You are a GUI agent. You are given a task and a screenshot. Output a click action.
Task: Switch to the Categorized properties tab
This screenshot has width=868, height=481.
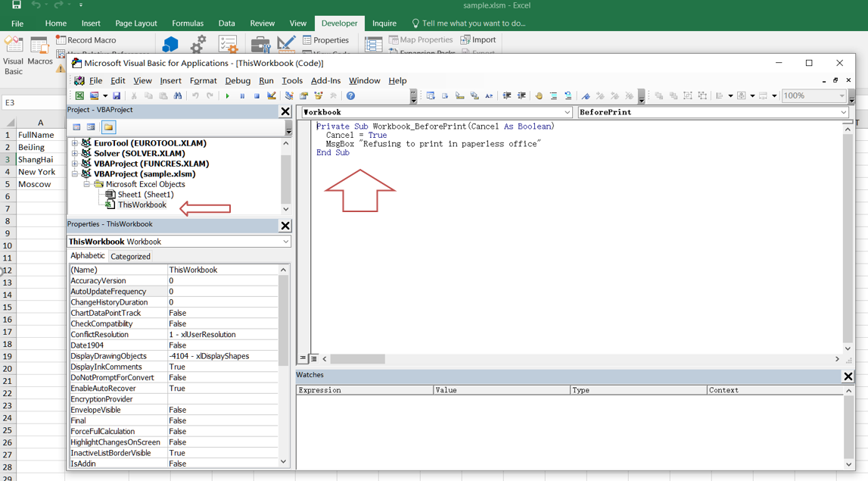click(130, 257)
